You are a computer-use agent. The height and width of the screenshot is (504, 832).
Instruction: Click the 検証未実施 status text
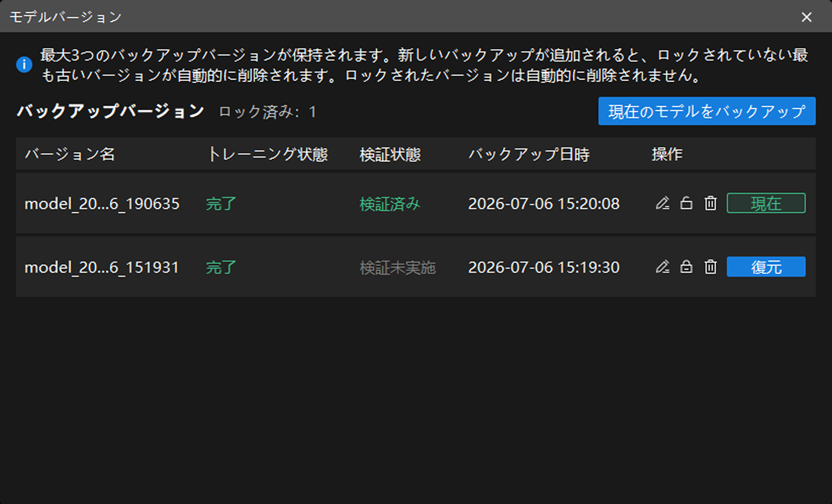[397, 267]
